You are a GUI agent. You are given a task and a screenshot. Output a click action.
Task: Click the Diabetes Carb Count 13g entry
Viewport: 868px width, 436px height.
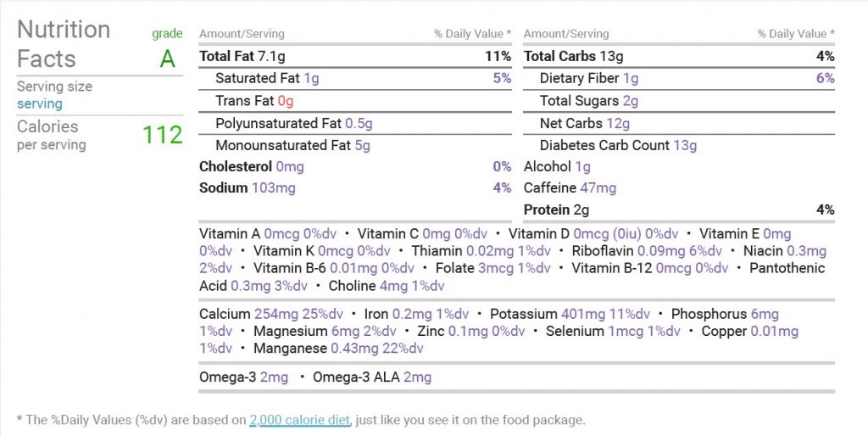(x=618, y=145)
